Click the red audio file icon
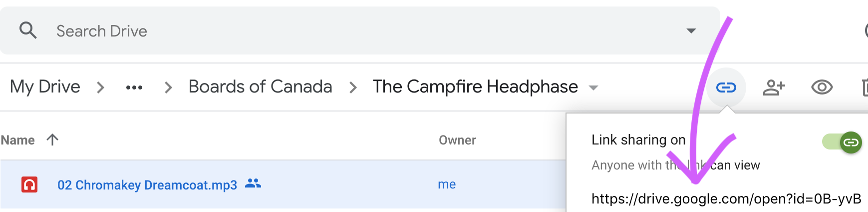The height and width of the screenshot is (212, 868). tap(29, 184)
